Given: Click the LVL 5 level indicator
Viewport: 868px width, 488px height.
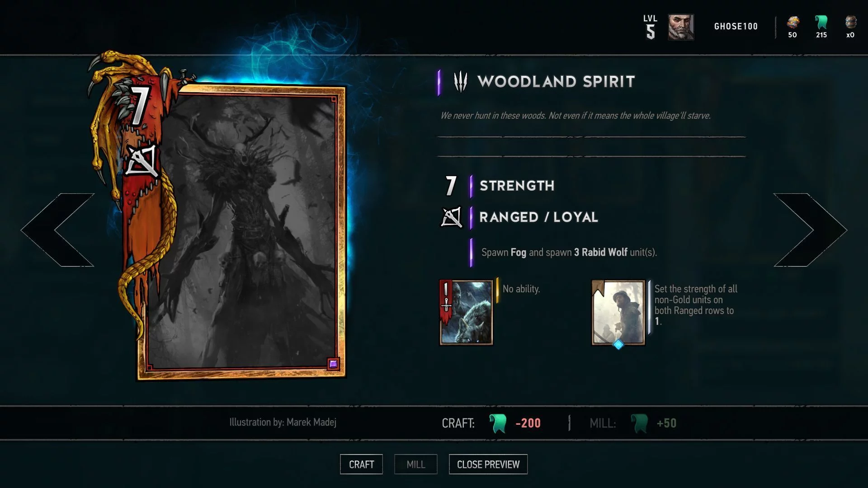Looking at the screenshot, I should coord(650,27).
